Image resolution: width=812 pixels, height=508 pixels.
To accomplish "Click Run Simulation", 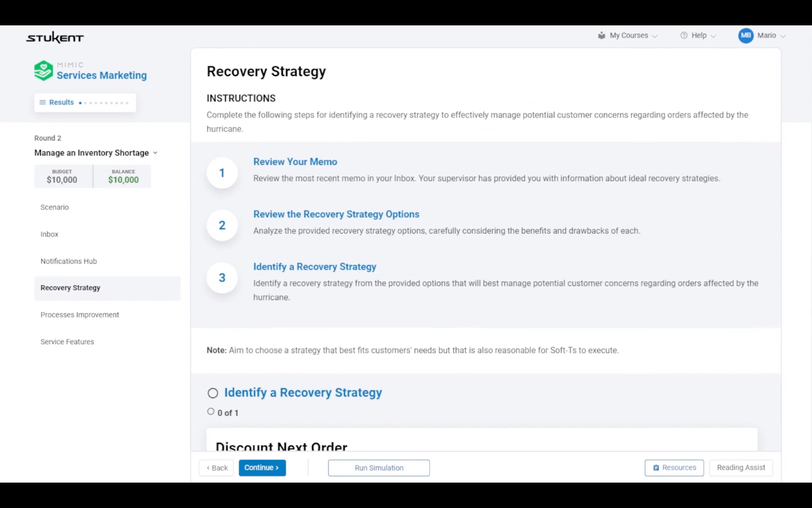I will [379, 468].
